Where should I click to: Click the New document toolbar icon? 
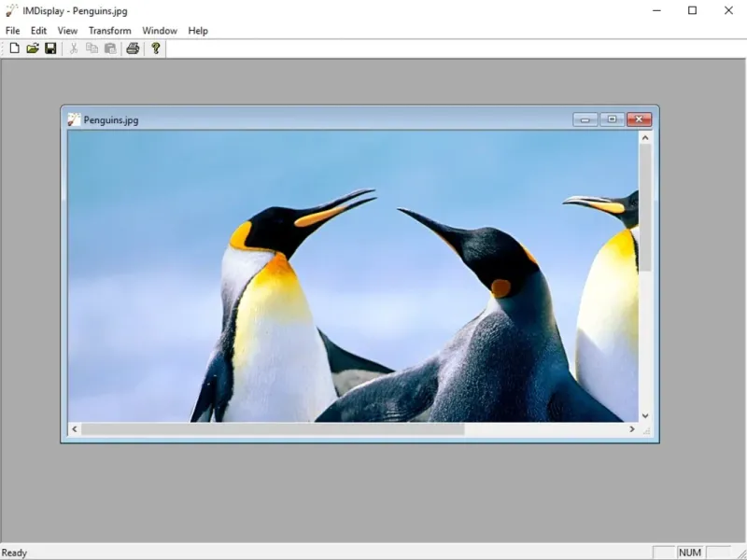click(14, 49)
